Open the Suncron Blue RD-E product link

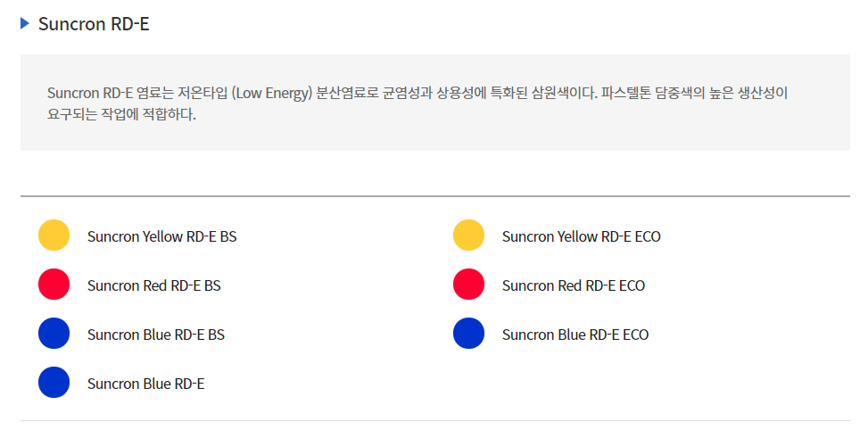146,384
